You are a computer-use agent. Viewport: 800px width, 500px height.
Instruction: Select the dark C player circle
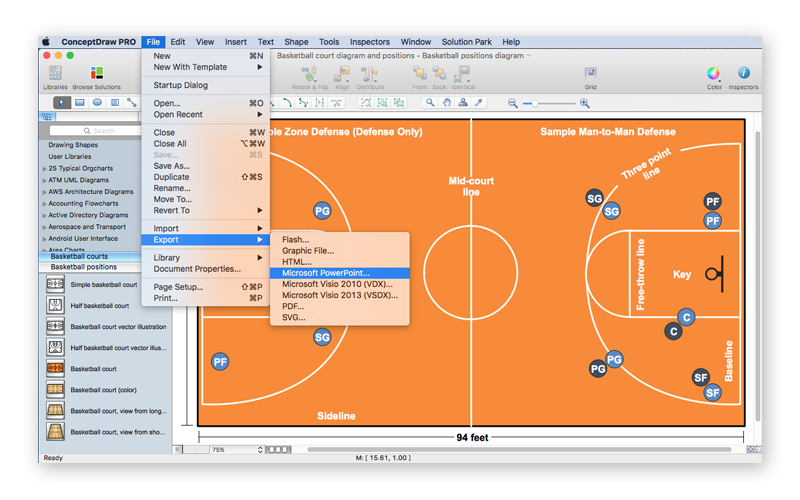[x=673, y=332]
